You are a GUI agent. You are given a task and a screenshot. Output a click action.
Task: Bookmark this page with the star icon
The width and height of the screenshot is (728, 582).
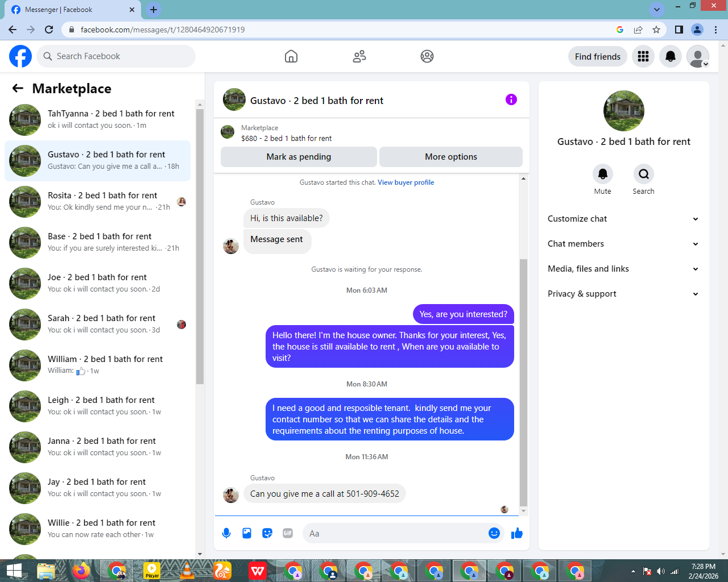pyautogui.click(x=656, y=30)
